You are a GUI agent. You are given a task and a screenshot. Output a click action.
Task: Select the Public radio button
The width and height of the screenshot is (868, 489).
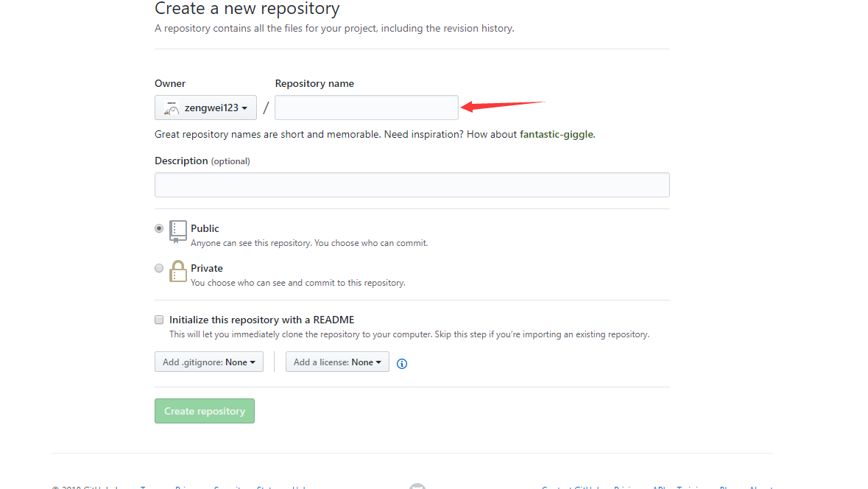pyautogui.click(x=159, y=228)
